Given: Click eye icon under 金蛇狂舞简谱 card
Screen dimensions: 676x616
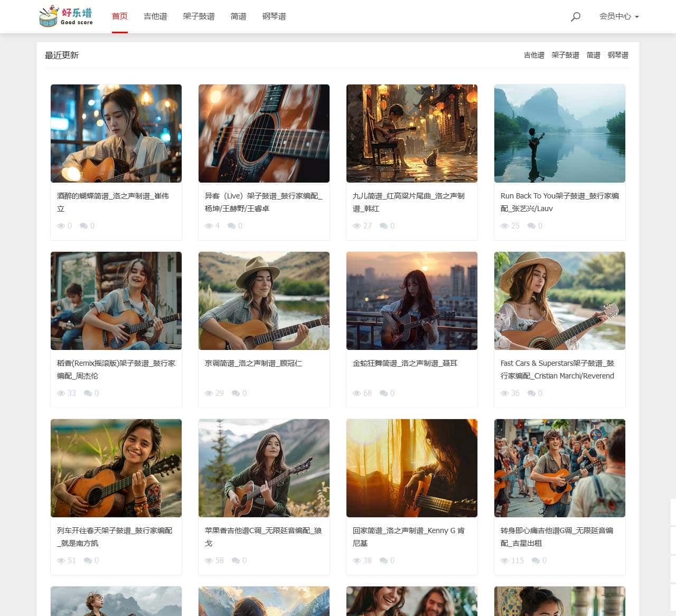Looking at the screenshot, I should [x=356, y=393].
